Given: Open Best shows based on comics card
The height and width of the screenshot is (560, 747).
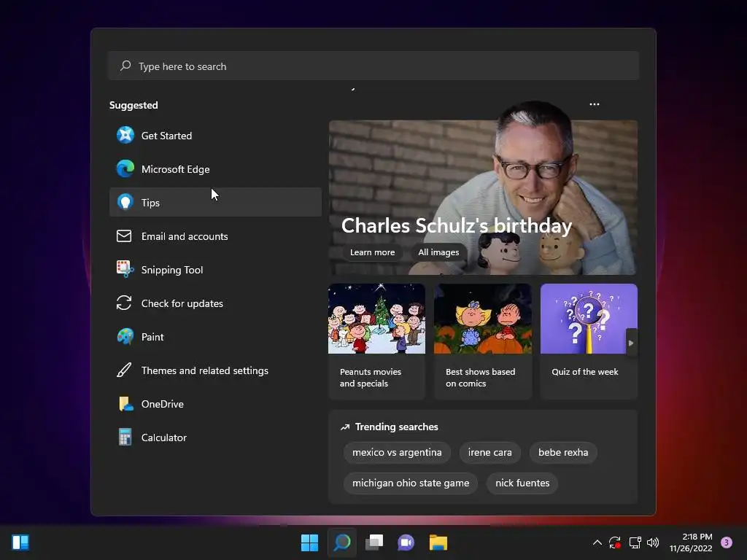Looking at the screenshot, I should [483, 341].
